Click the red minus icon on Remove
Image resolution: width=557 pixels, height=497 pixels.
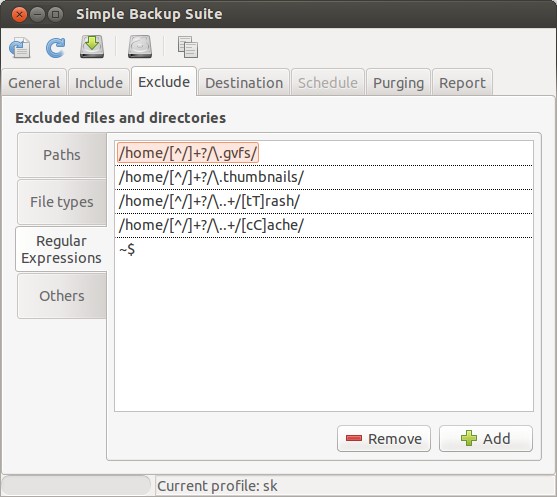click(354, 438)
